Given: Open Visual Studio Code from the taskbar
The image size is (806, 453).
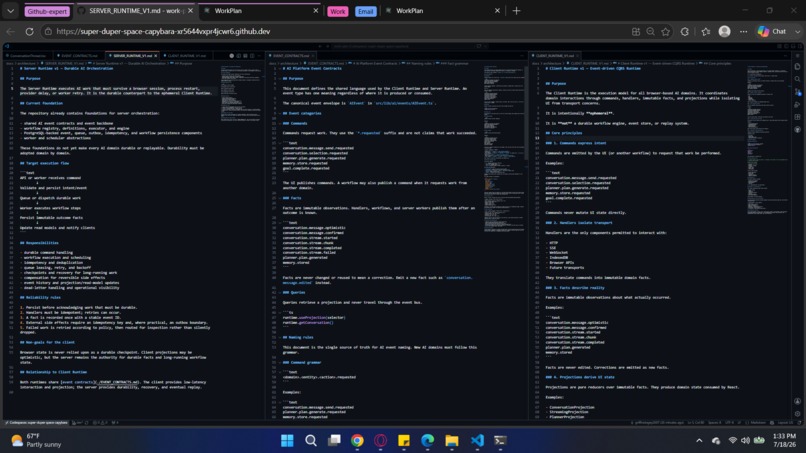Looking at the screenshot, I should click(x=477, y=440).
